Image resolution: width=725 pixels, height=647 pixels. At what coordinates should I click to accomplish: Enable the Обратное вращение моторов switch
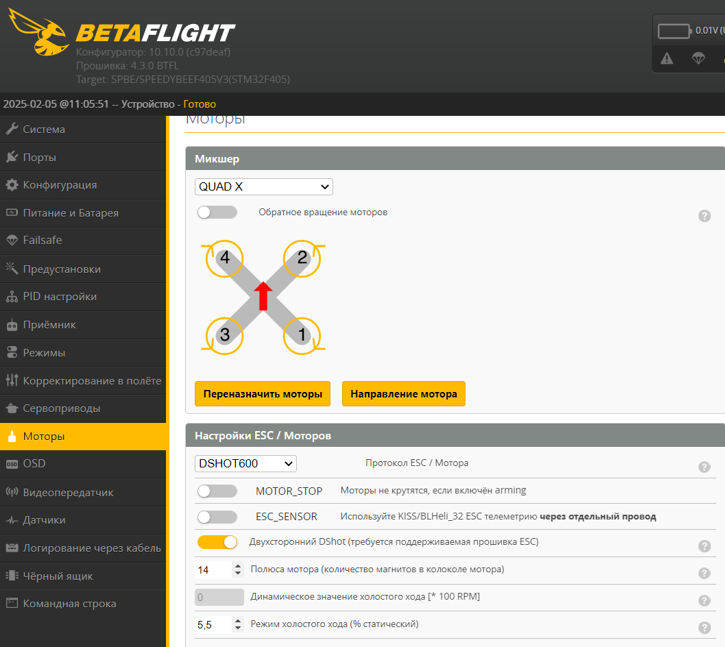click(217, 212)
